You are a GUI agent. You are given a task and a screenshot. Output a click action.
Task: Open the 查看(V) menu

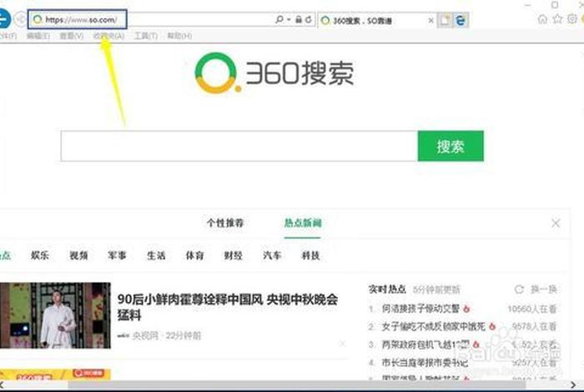tap(71, 36)
